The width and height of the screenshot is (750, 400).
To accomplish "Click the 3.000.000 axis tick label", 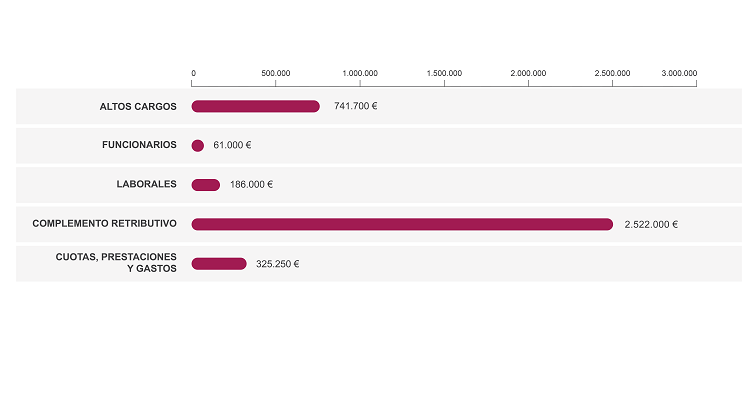I will click(x=679, y=73).
